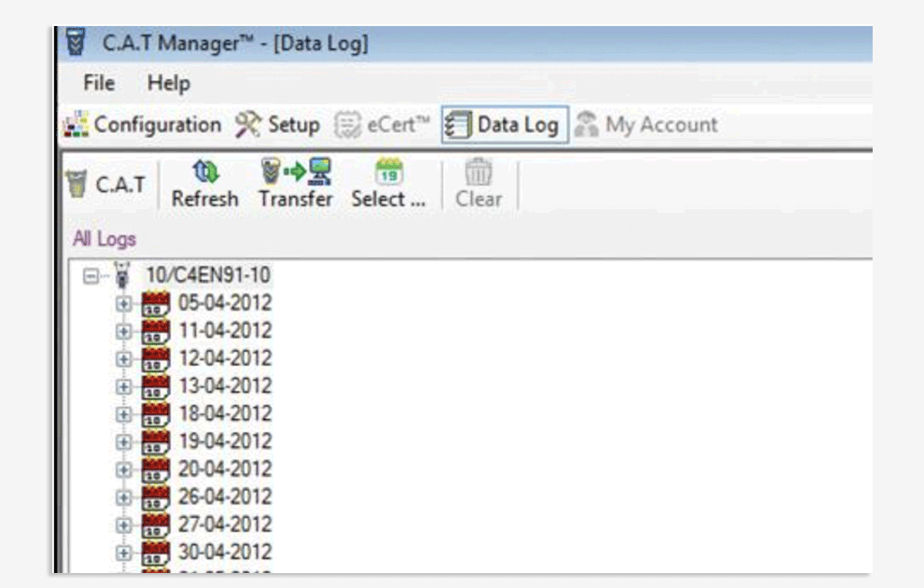Click the calendar icon for 05-04-2012
This screenshot has height=588, width=924.
(156, 304)
